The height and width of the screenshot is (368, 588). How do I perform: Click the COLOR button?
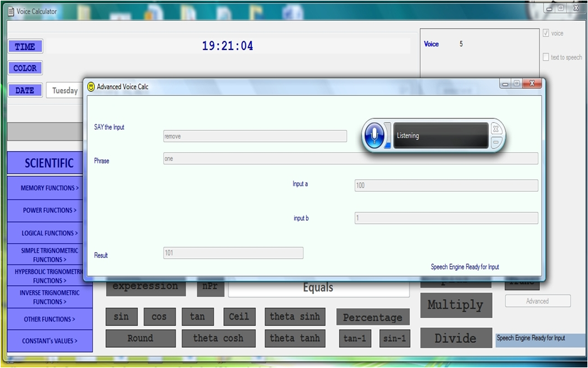click(26, 68)
